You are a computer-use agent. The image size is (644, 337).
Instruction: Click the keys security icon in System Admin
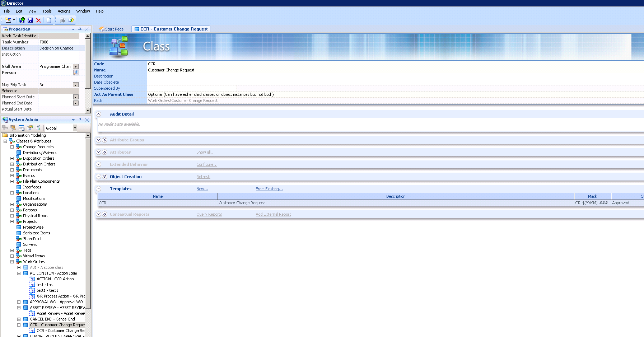(13, 128)
